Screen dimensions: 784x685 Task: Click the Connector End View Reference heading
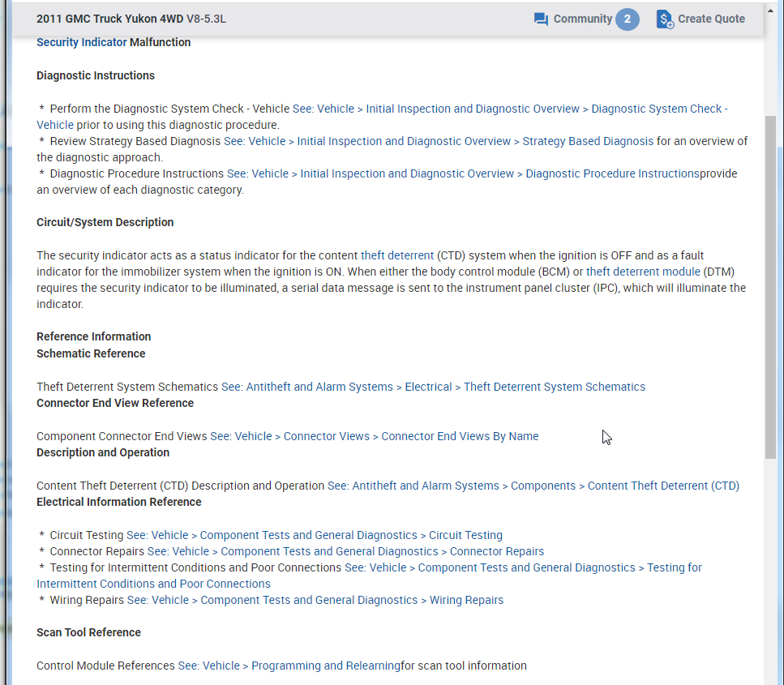[x=115, y=403]
